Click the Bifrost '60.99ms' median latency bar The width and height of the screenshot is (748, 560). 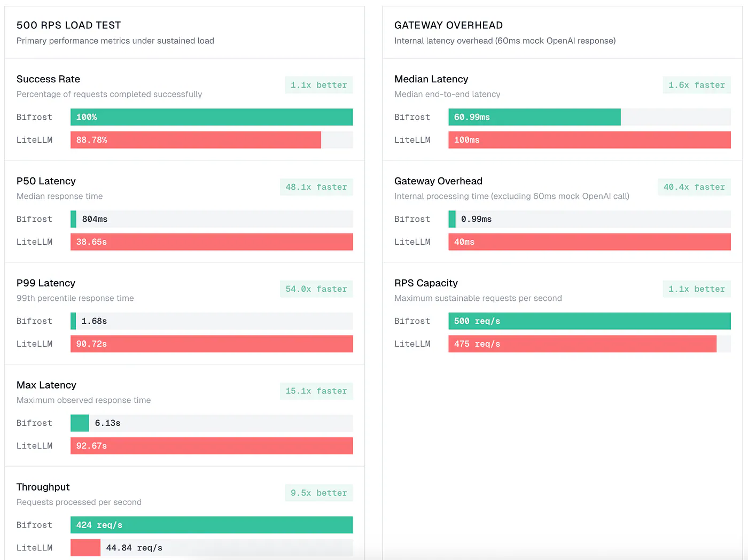click(534, 117)
